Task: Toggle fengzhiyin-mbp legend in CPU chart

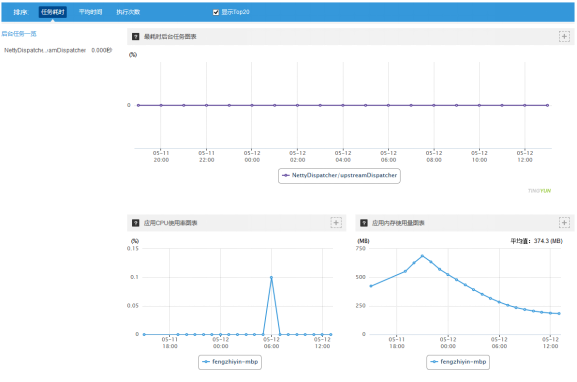Action: pos(230,362)
